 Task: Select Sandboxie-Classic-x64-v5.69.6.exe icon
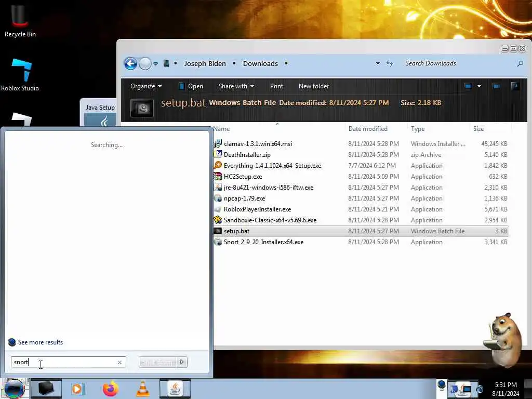coord(218,220)
